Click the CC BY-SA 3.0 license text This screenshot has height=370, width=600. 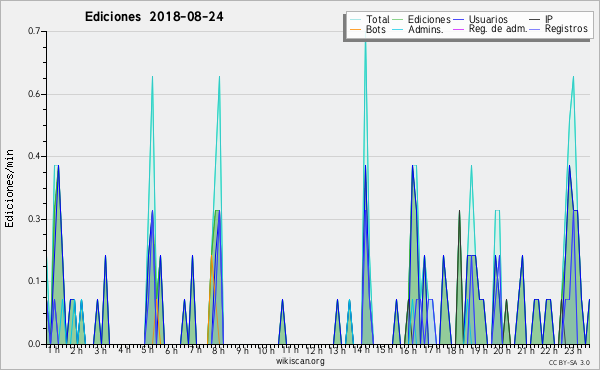(x=569, y=362)
